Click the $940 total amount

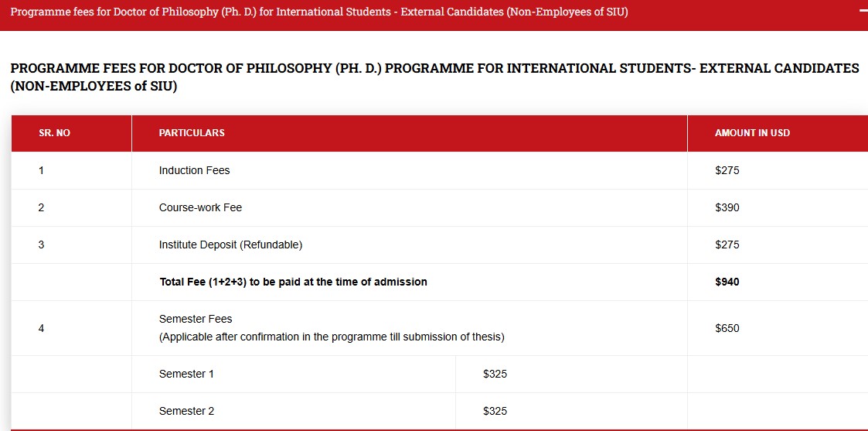(727, 282)
